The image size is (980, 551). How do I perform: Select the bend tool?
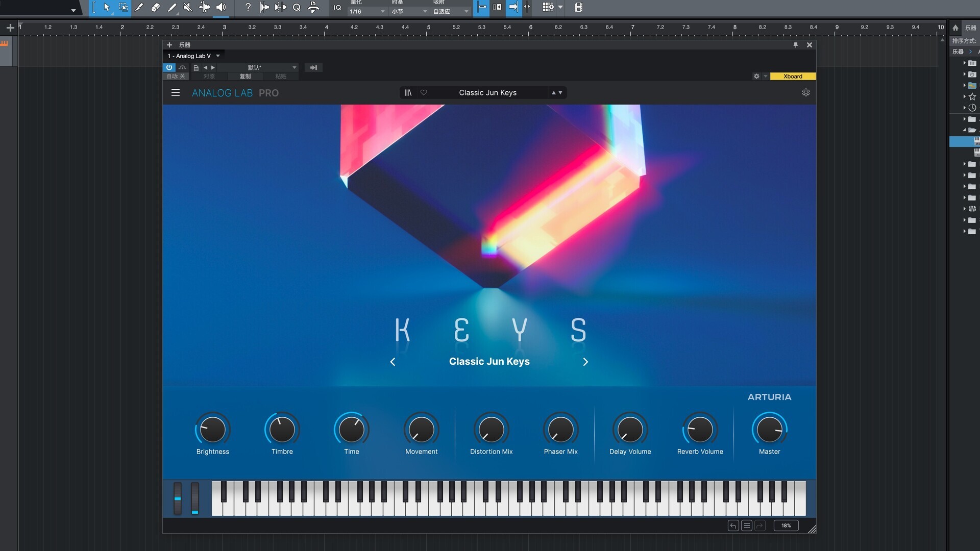pyautogui.click(x=204, y=8)
